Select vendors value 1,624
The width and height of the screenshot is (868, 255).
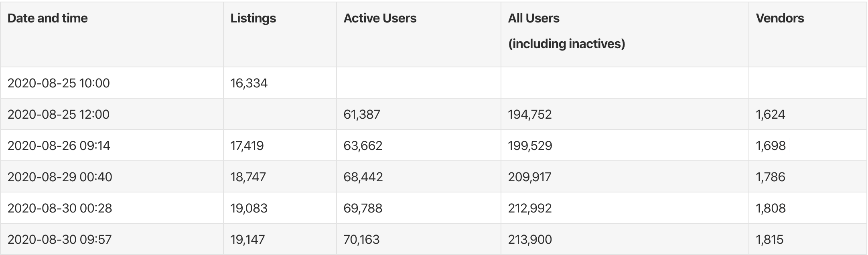tap(770, 114)
